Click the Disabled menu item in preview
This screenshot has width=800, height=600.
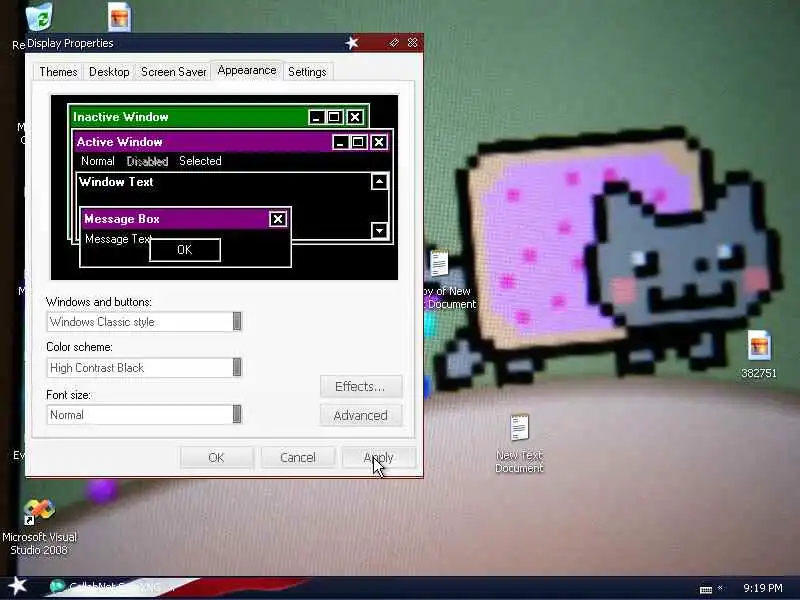click(x=147, y=161)
